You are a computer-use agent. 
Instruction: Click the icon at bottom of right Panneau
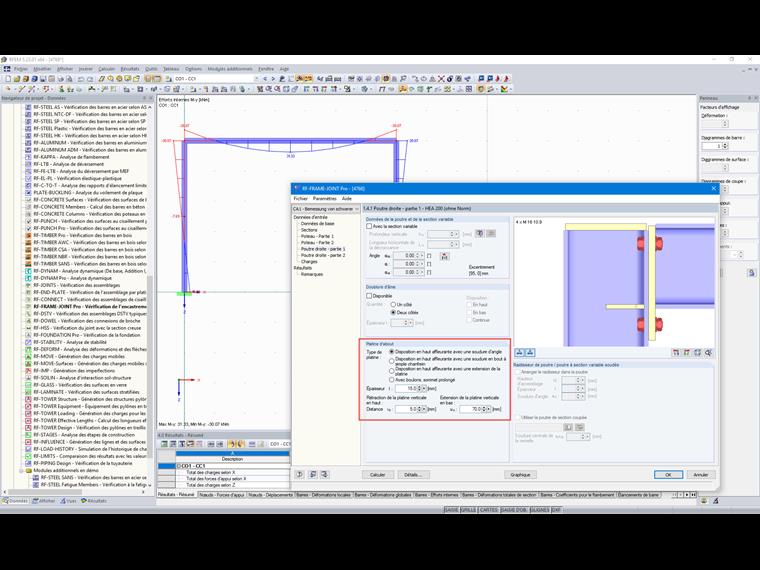[751, 273]
